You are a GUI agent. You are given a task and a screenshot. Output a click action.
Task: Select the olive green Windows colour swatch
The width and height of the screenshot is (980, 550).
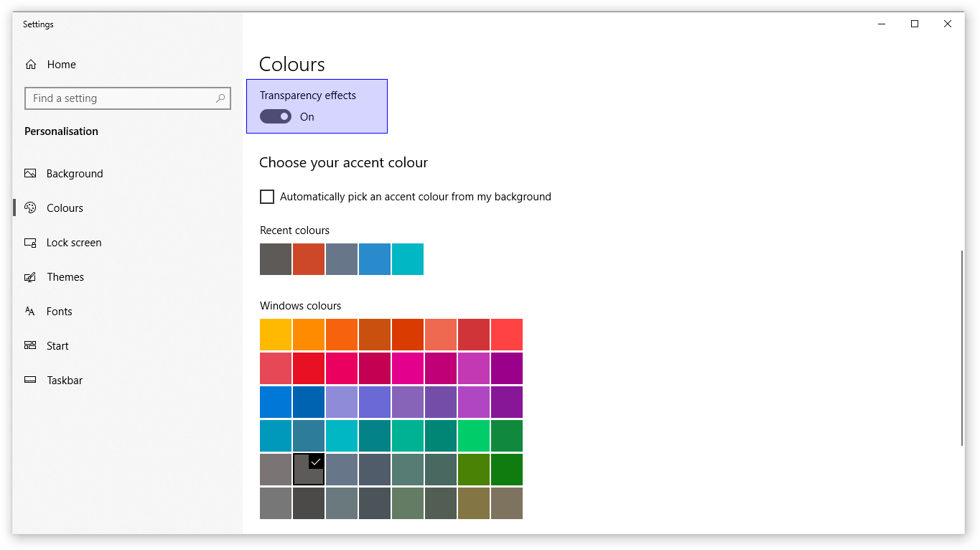[474, 470]
